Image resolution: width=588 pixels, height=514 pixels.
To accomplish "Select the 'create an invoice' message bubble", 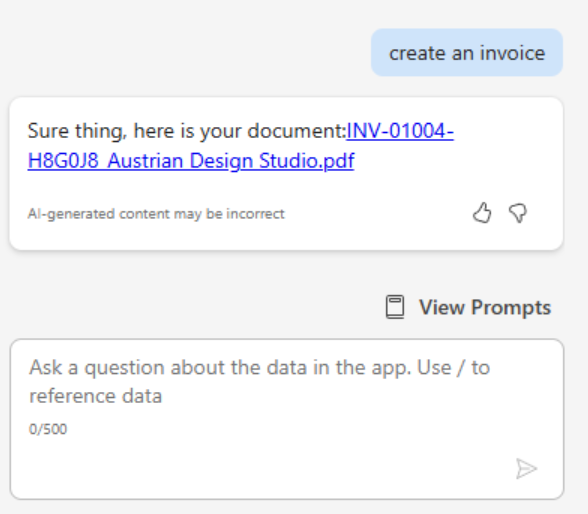I will coord(467,52).
